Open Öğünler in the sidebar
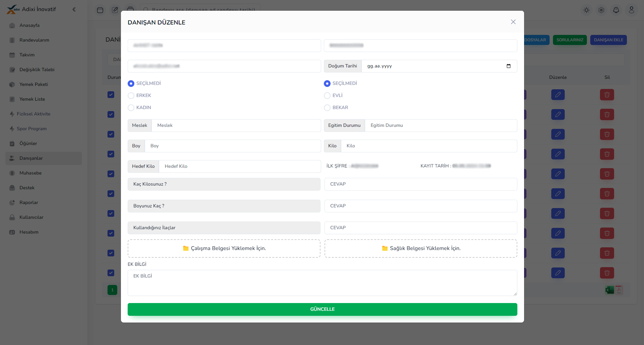Viewport: 644px width, 345px height. click(x=44, y=144)
